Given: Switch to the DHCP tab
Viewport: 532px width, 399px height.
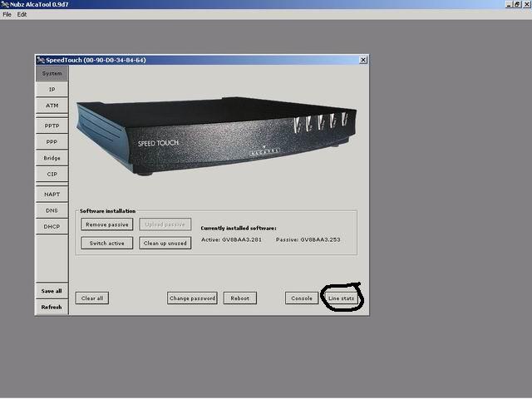Looking at the screenshot, I should click(52, 226).
